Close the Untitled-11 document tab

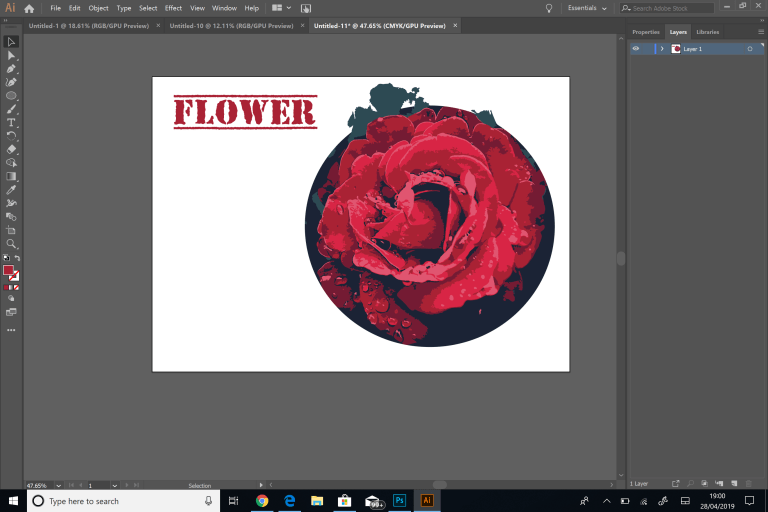click(455, 25)
